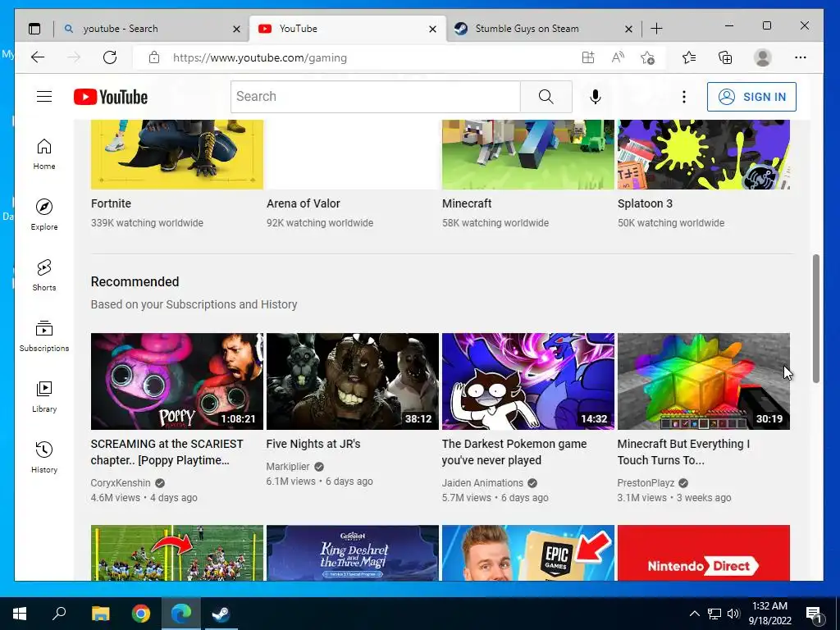Open the Windows Start menu
Screen dimensions: 840x630
point(20,614)
